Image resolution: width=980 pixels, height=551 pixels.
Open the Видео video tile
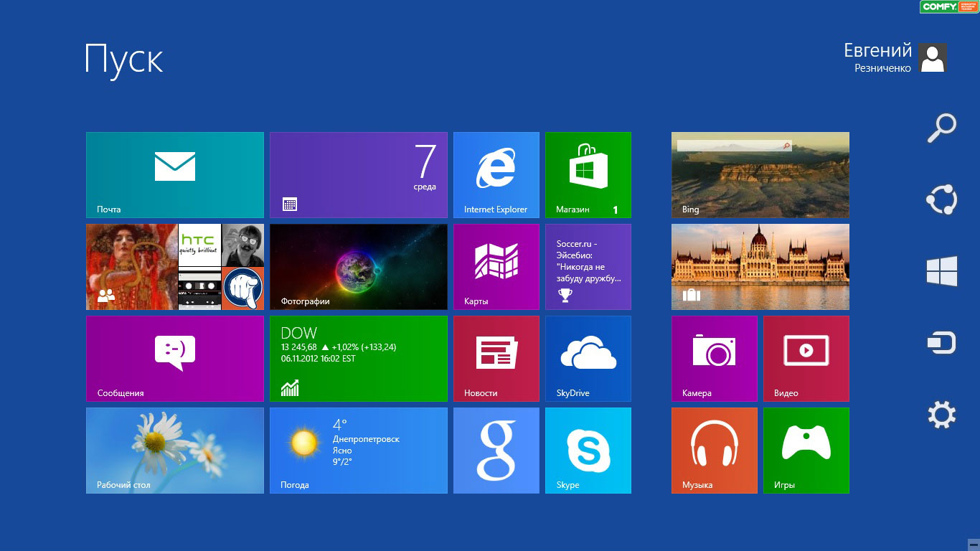point(806,359)
